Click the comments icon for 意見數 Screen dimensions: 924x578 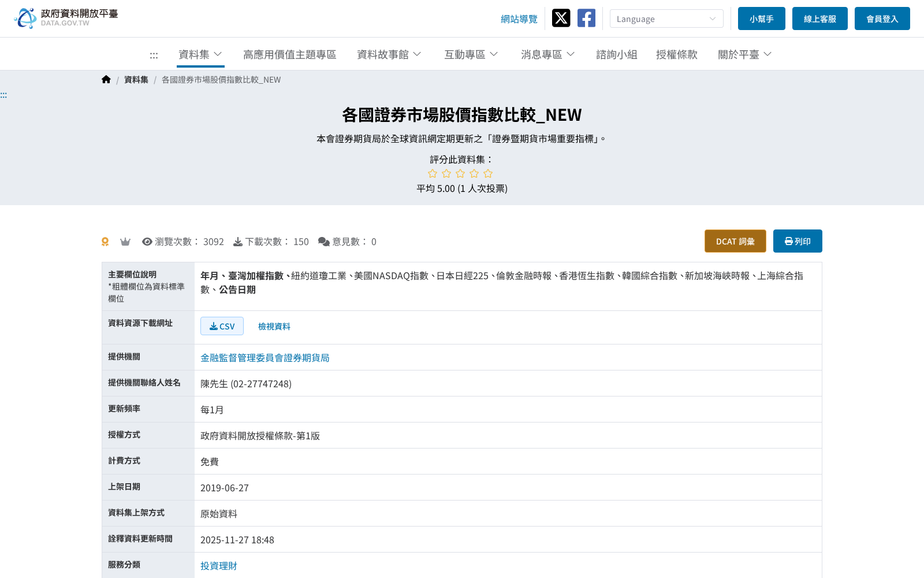(324, 242)
